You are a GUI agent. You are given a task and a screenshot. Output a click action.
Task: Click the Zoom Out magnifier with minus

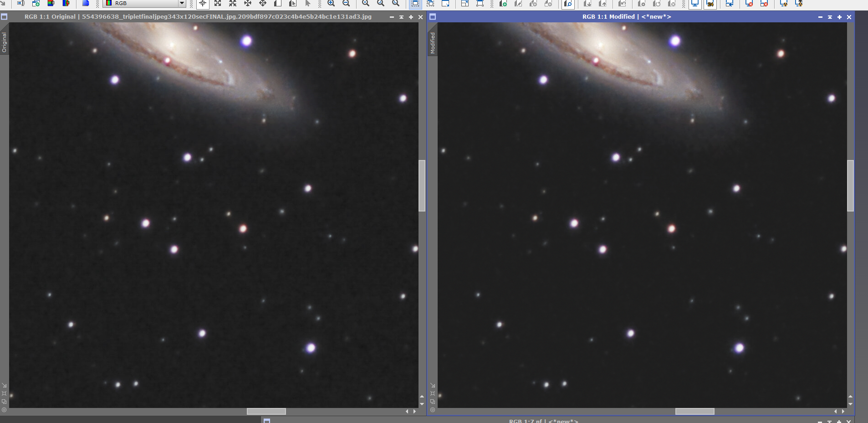coord(346,4)
